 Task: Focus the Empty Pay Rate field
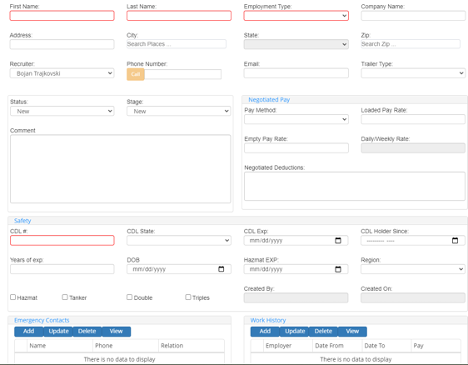point(296,148)
